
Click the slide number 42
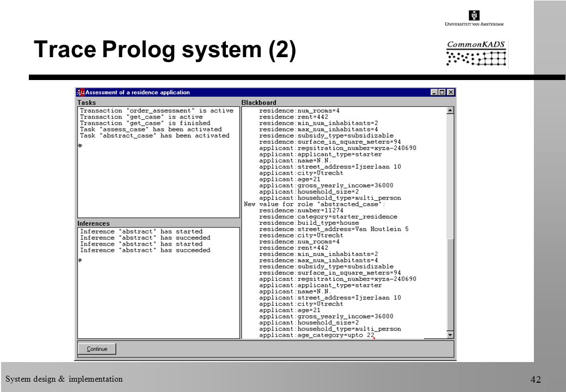click(x=536, y=379)
